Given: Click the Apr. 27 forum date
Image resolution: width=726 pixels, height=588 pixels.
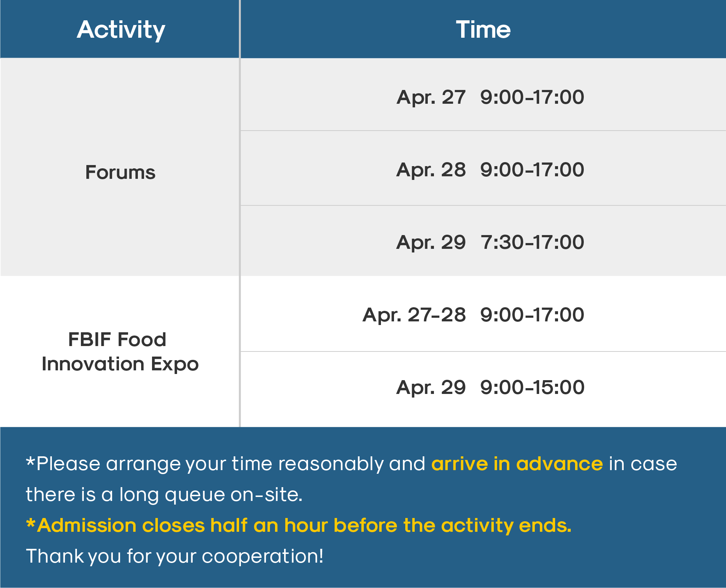Looking at the screenshot, I should [431, 97].
